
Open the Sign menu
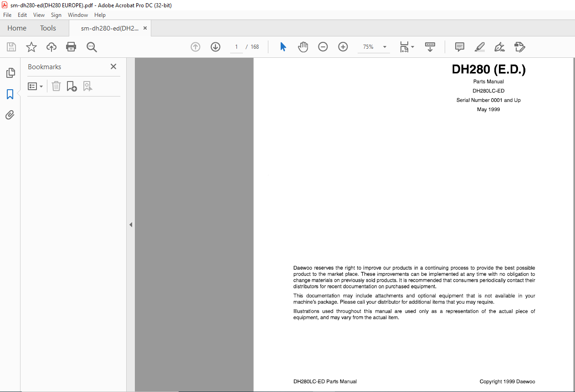click(x=56, y=15)
